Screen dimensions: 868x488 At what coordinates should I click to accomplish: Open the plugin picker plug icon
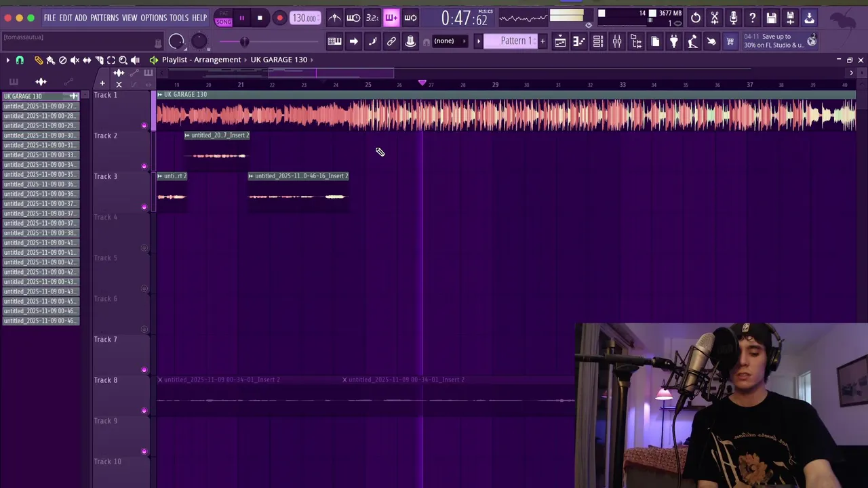(674, 42)
